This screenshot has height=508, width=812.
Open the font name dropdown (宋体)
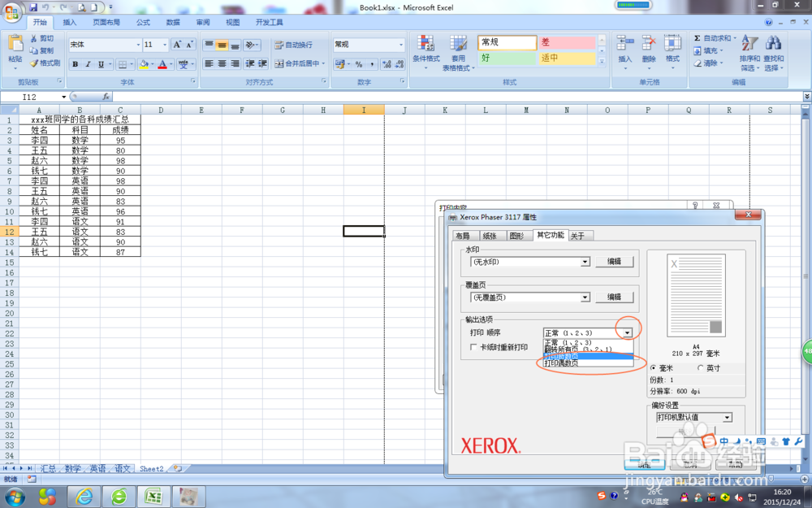(138, 45)
